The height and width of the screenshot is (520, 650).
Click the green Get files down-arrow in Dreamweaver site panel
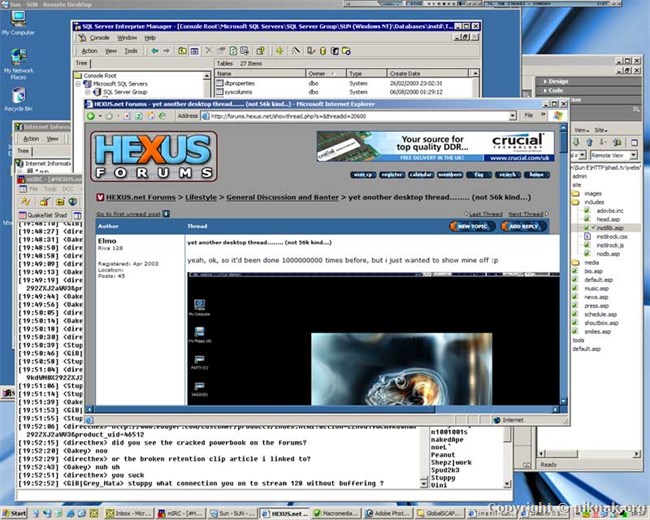576,142
